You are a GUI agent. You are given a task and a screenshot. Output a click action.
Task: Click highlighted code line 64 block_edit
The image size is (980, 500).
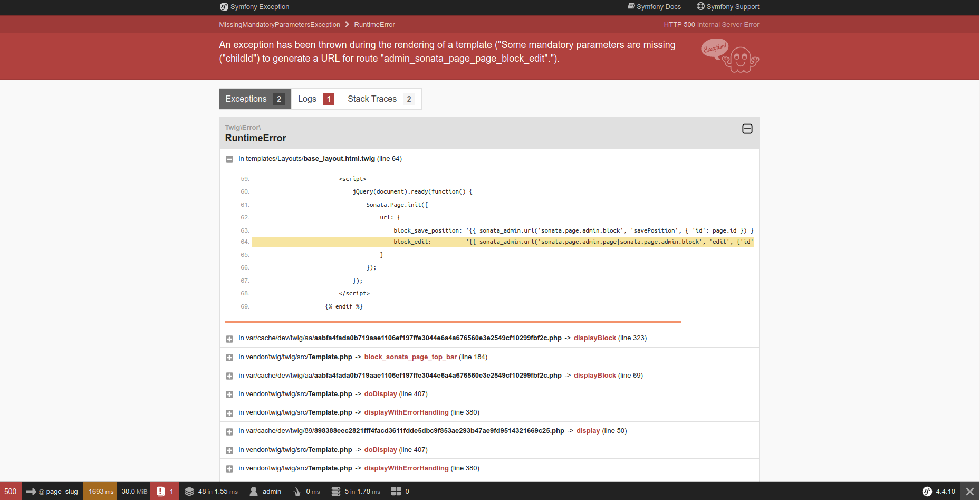(x=502, y=242)
